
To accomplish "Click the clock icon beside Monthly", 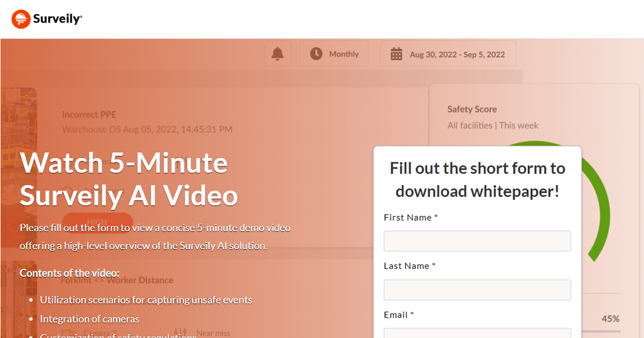I will [x=316, y=54].
